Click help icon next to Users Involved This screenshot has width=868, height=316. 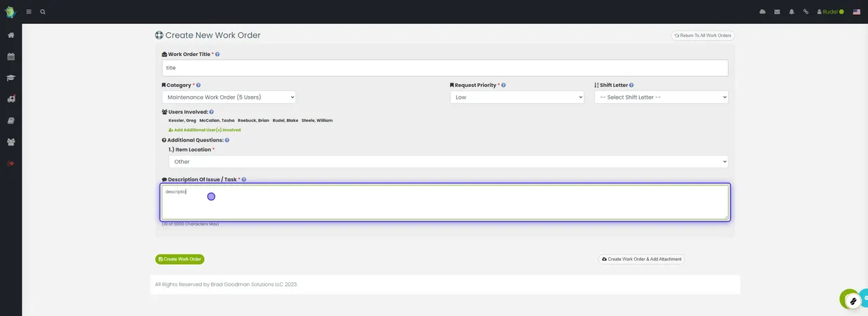(x=211, y=112)
